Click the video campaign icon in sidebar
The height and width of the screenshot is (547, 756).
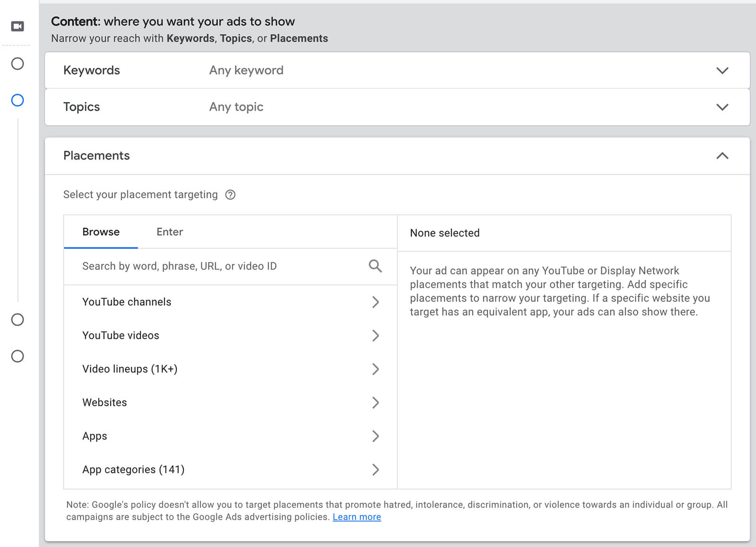tap(17, 26)
